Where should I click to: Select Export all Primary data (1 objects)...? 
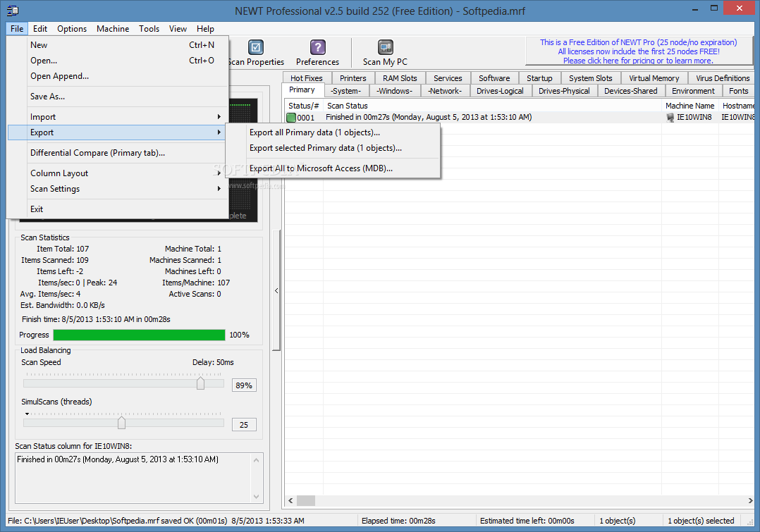pyautogui.click(x=333, y=132)
